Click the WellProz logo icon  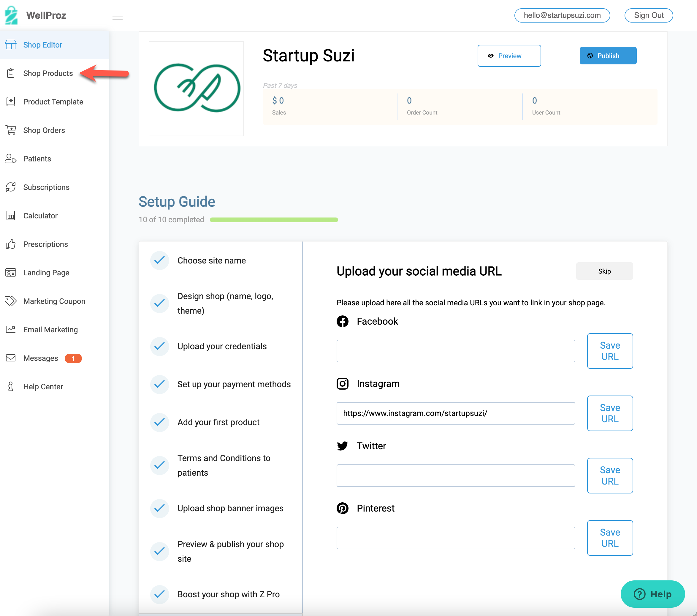click(11, 15)
